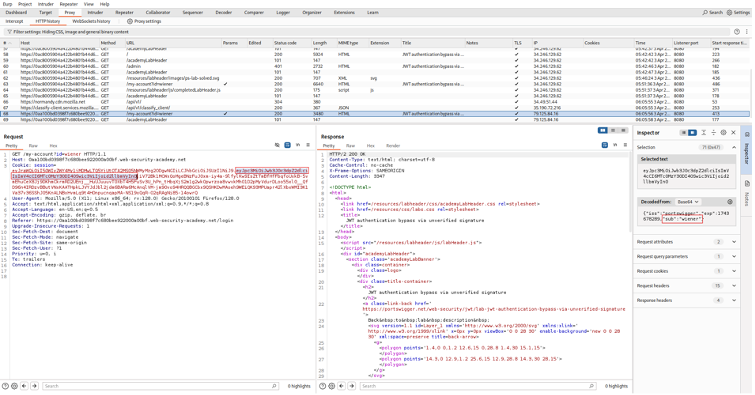The width and height of the screenshot is (755, 395).
Task: Open WebSockets history sub-tab
Action: click(91, 21)
